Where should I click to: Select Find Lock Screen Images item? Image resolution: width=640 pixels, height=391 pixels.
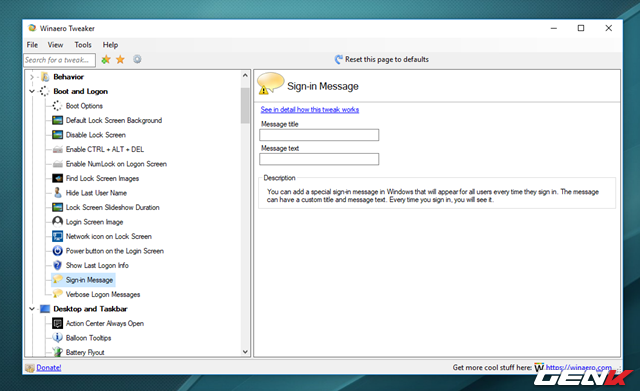click(x=102, y=178)
